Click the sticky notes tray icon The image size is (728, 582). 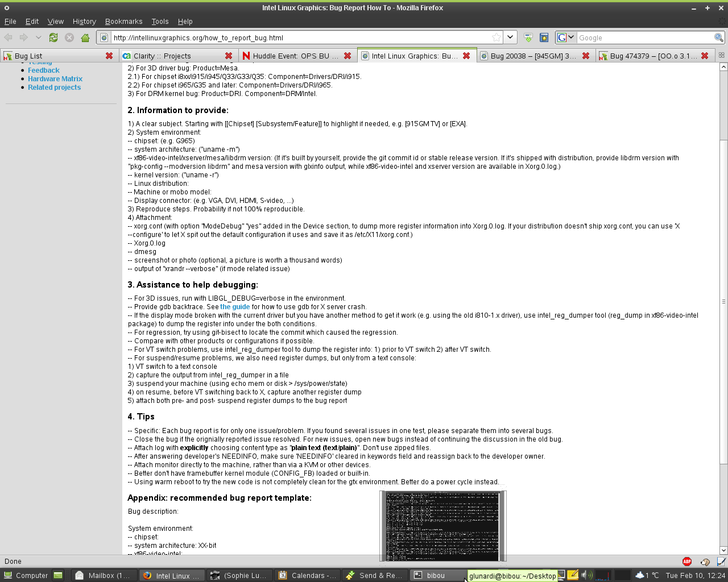[x=573, y=575]
